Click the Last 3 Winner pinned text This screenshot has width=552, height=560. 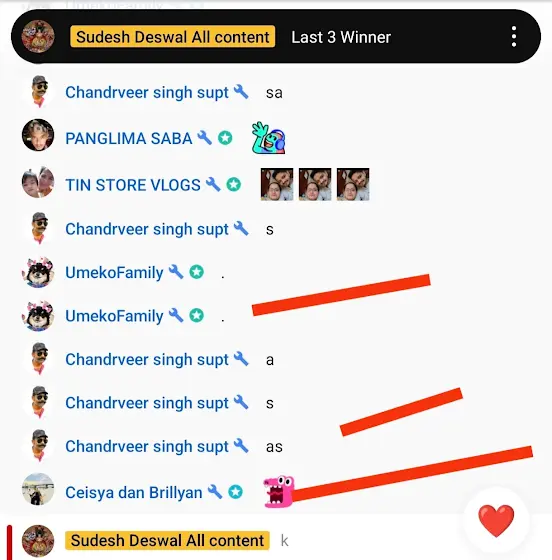point(341,37)
